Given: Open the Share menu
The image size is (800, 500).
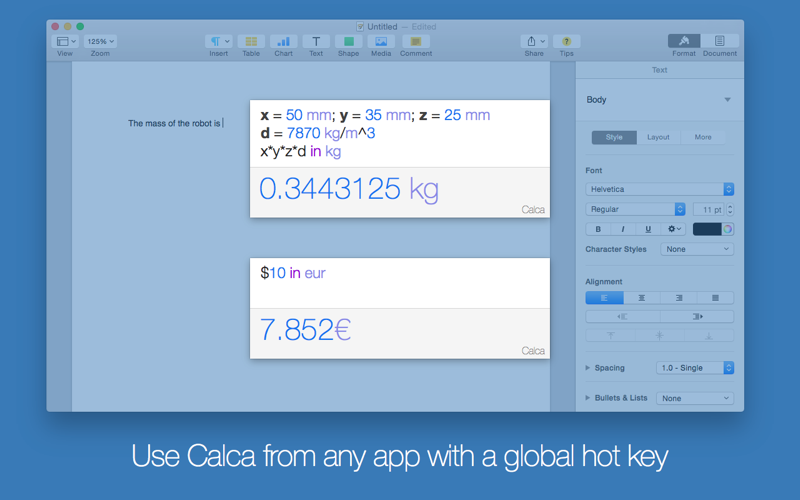Looking at the screenshot, I should [534, 41].
